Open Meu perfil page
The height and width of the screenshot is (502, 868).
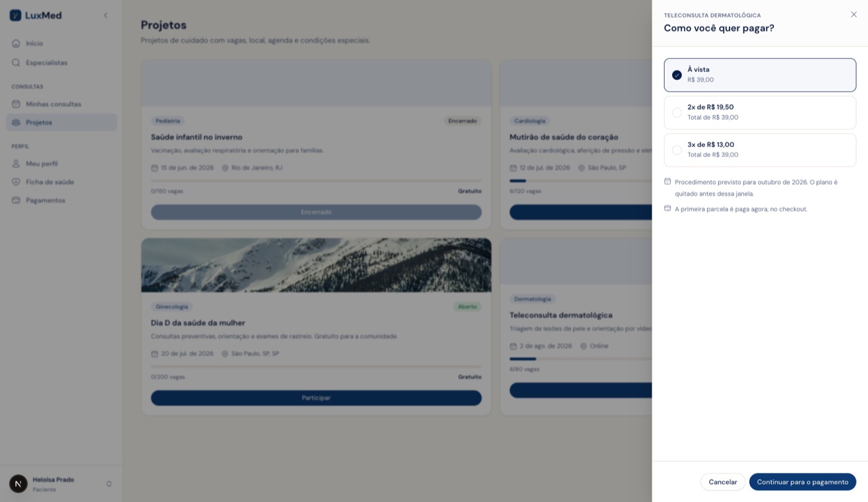click(62, 163)
